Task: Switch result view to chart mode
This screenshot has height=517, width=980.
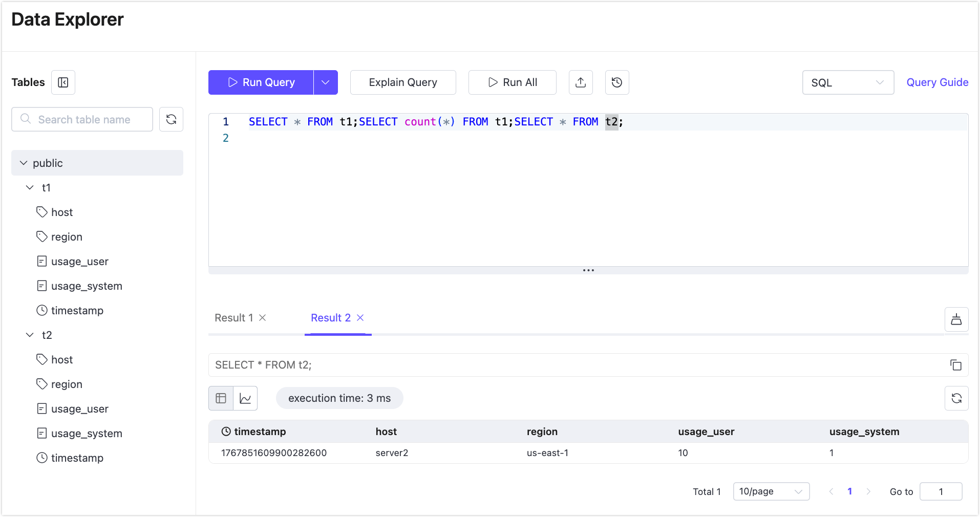Action: click(x=246, y=398)
